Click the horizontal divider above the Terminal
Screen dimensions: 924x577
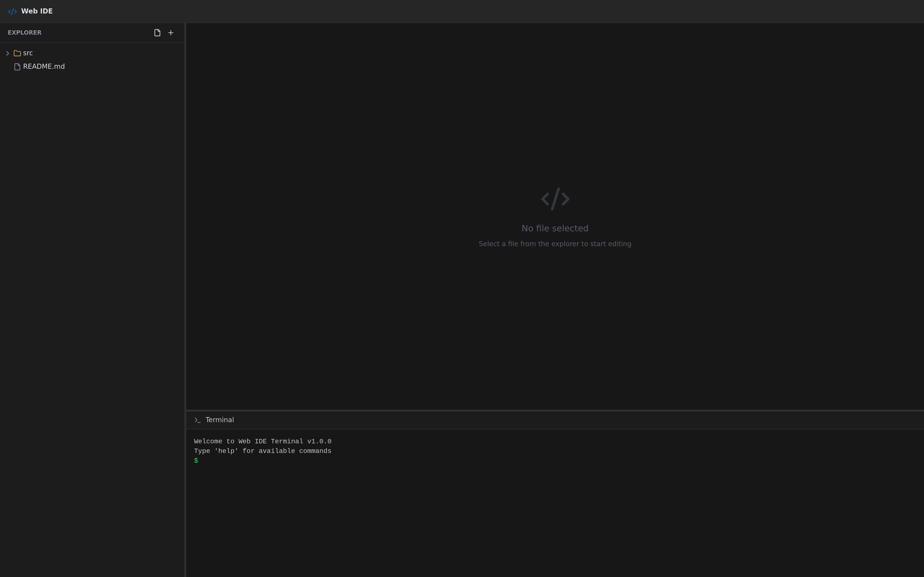click(554, 410)
